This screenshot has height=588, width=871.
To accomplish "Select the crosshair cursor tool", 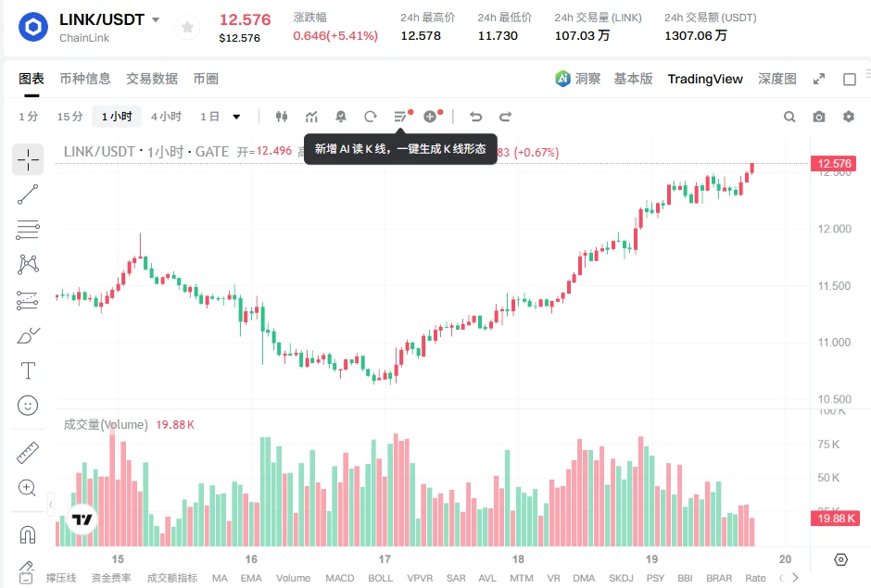I will [x=28, y=160].
